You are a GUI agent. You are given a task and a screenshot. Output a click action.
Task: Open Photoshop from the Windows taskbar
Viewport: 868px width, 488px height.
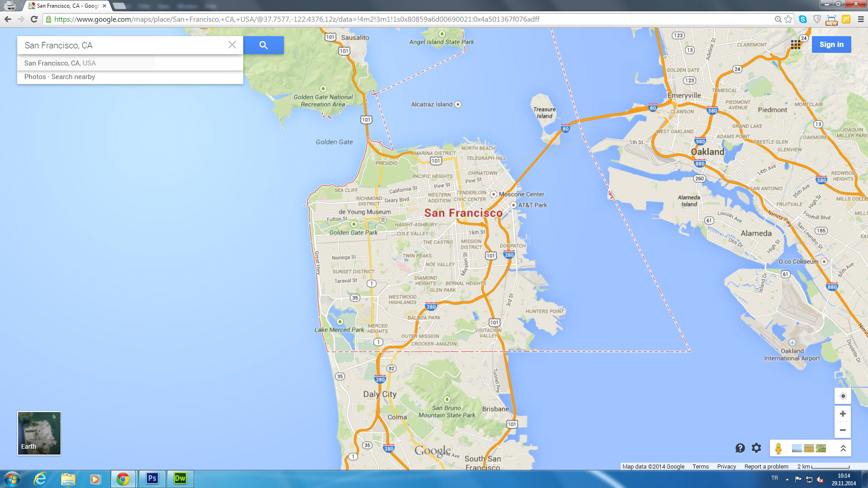click(x=152, y=479)
